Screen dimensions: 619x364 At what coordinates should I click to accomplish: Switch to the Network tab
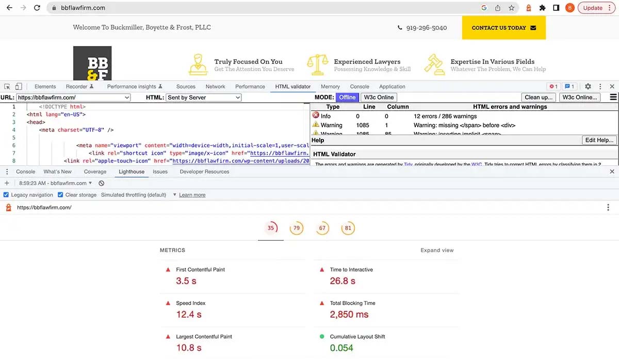[215, 87]
